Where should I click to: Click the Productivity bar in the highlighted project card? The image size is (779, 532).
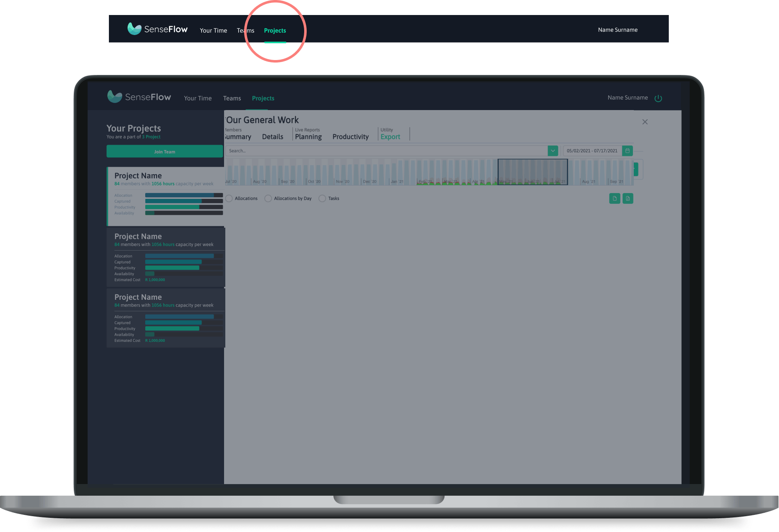184,207
